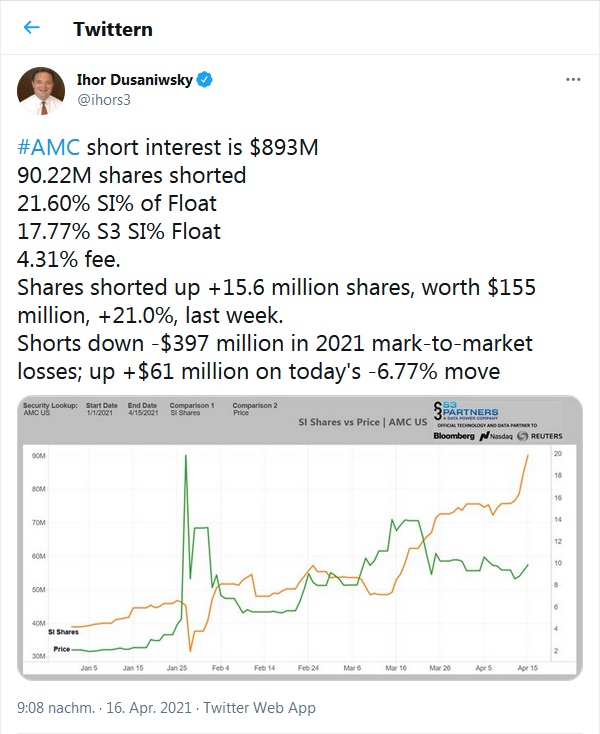Open the #AMC hashtag link
The image size is (600, 734).
tap(50, 149)
